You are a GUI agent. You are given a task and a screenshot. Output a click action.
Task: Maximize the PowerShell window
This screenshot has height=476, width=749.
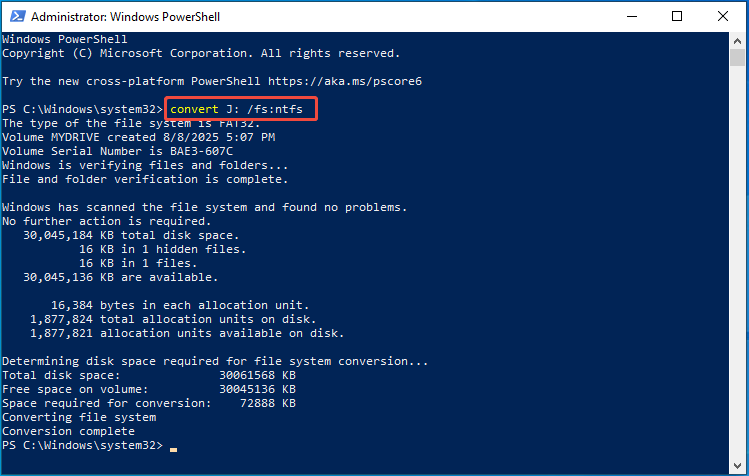tap(677, 17)
